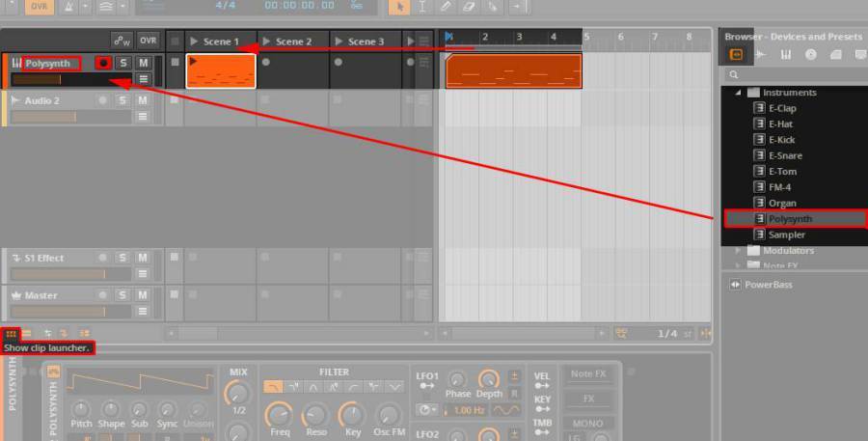
Task: Launch the orange clip in Scene 1
Action: (221, 70)
